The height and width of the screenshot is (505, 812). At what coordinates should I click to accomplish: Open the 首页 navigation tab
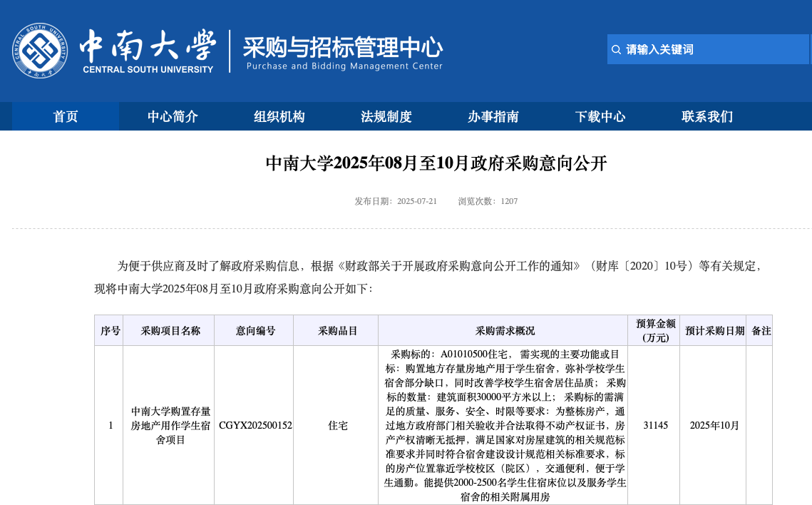pyautogui.click(x=66, y=116)
